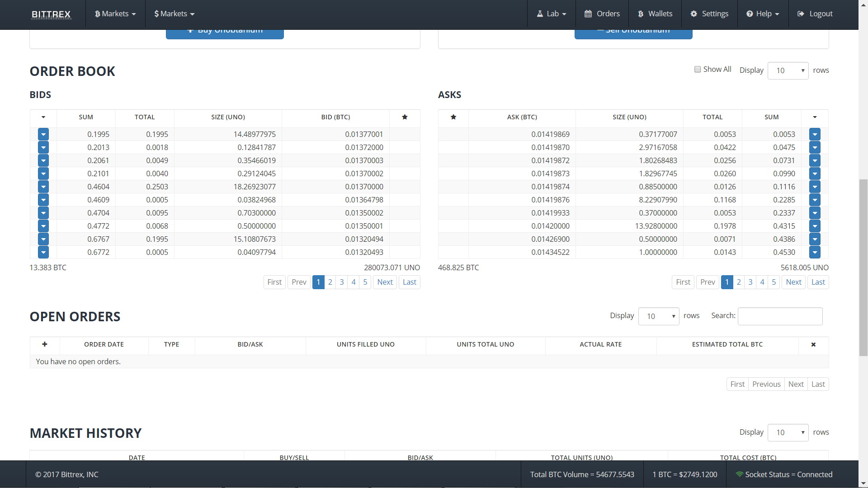Click the Bittrex logo

[51, 14]
